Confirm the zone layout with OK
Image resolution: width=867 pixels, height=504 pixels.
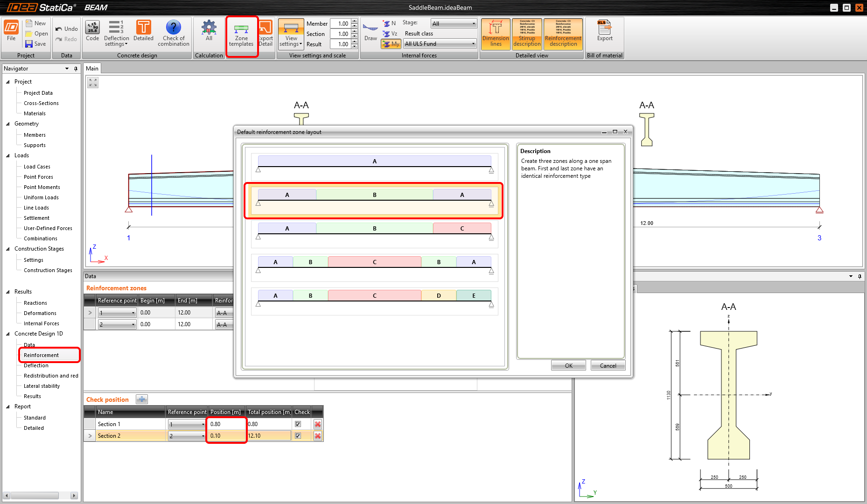pos(568,365)
